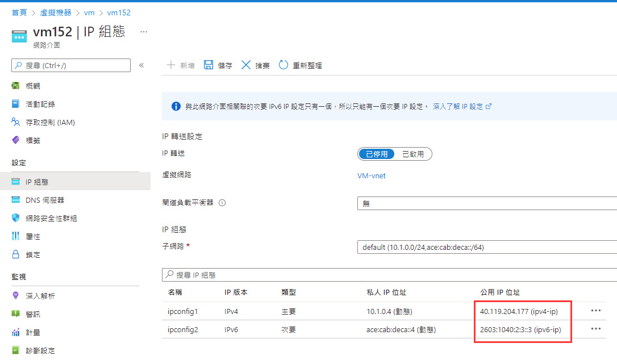Open the VM-vnet virtual network link
This screenshot has width=617, height=364.
point(372,175)
